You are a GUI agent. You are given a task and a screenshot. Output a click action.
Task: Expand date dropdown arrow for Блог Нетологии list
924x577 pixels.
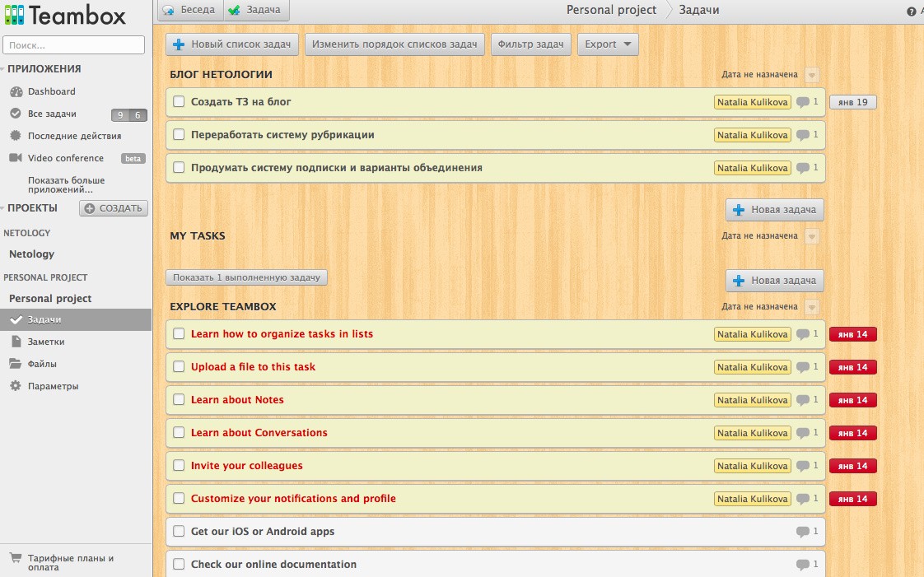click(812, 75)
